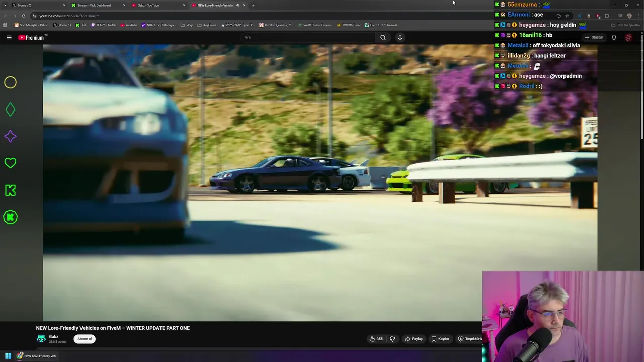This screenshot has width=644, height=362.
Task: Open the Gabz channel name link
Action: [54, 337]
